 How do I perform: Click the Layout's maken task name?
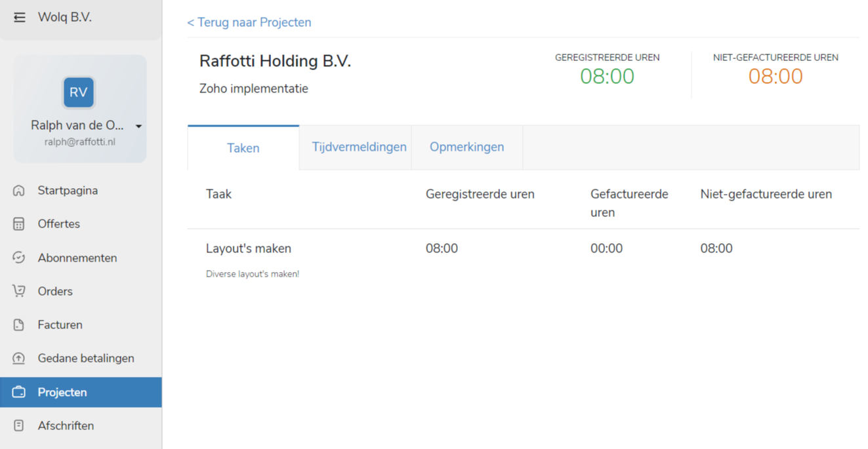point(249,248)
